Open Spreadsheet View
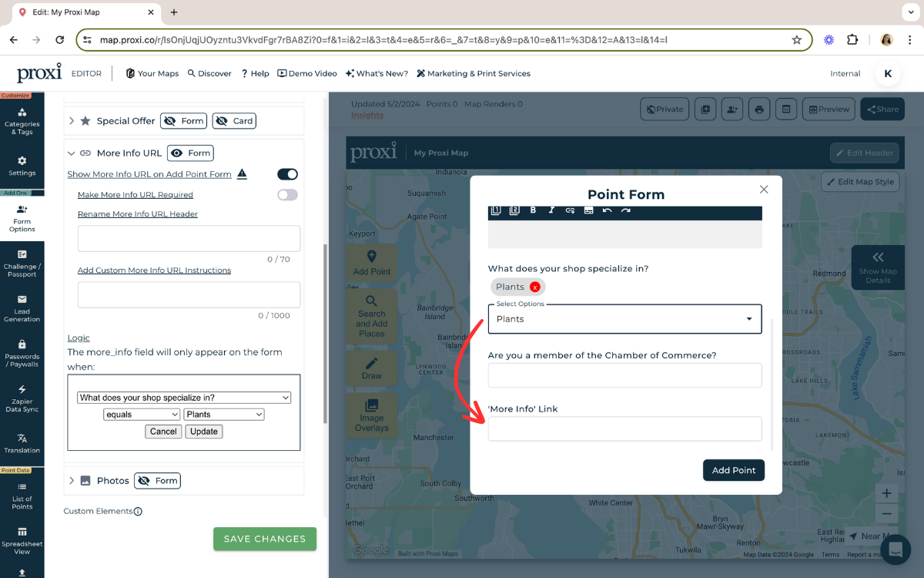This screenshot has height=578, width=924. [x=22, y=541]
